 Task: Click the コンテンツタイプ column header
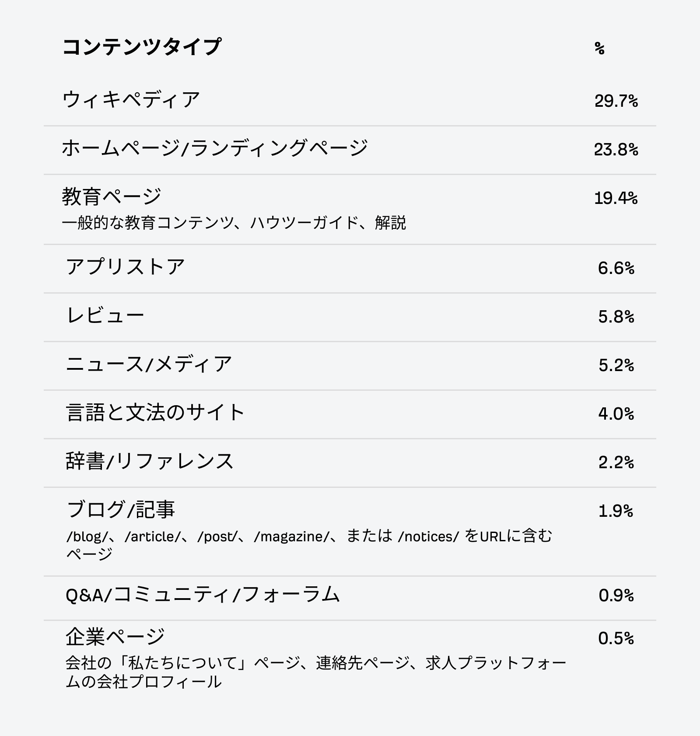pos(142,47)
